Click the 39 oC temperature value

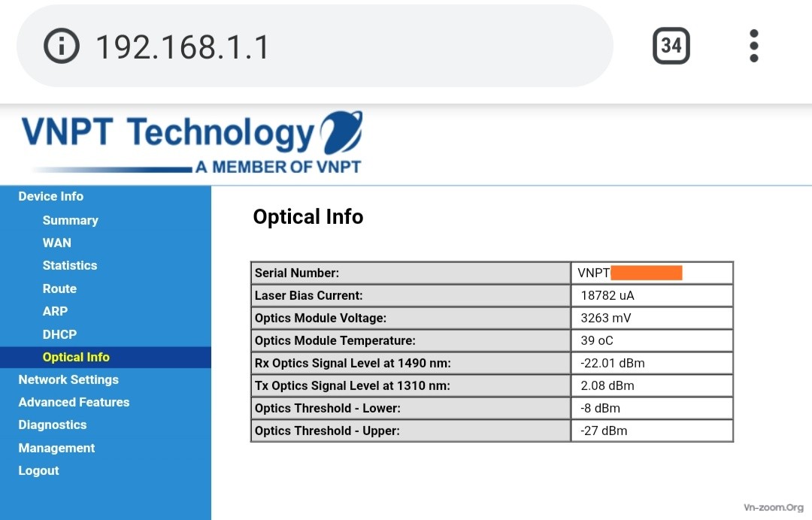652,341
